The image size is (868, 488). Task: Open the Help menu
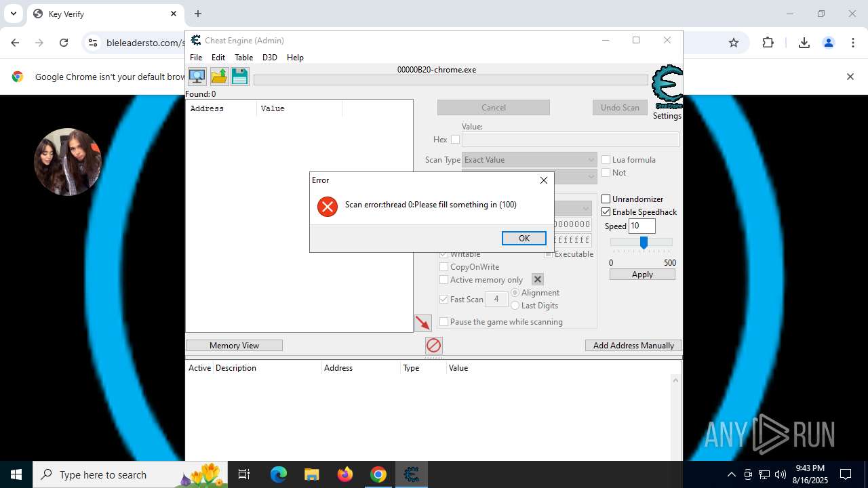(x=295, y=58)
